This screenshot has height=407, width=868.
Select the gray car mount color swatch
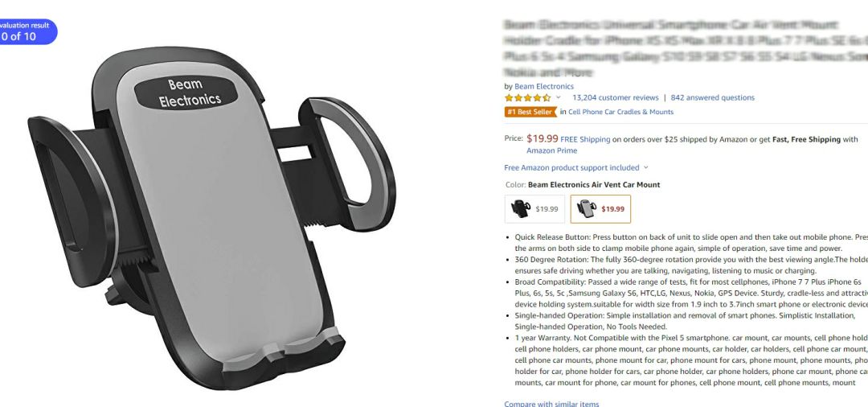click(600, 209)
